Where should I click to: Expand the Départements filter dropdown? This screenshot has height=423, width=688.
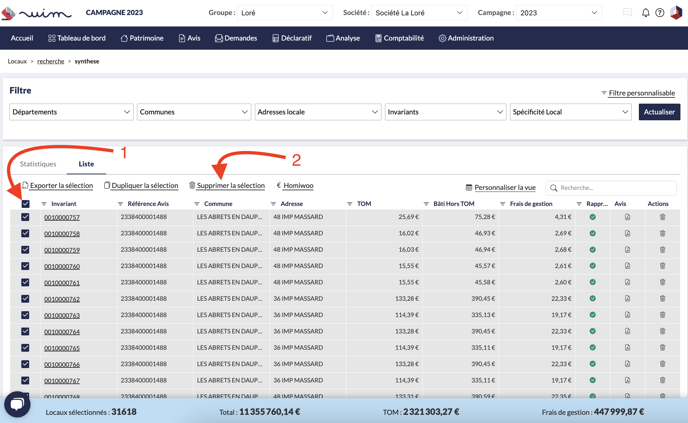pyautogui.click(x=71, y=112)
